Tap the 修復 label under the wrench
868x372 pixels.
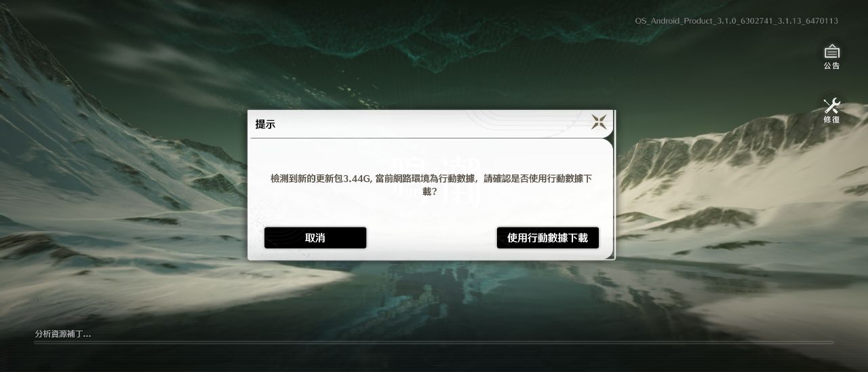(x=832, y=119)
